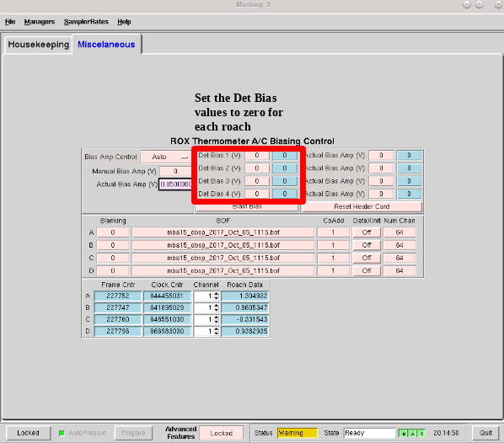Toggle the green AutoPrepare indicator
Screen dimensions: 504x443
tap(62, 433)
